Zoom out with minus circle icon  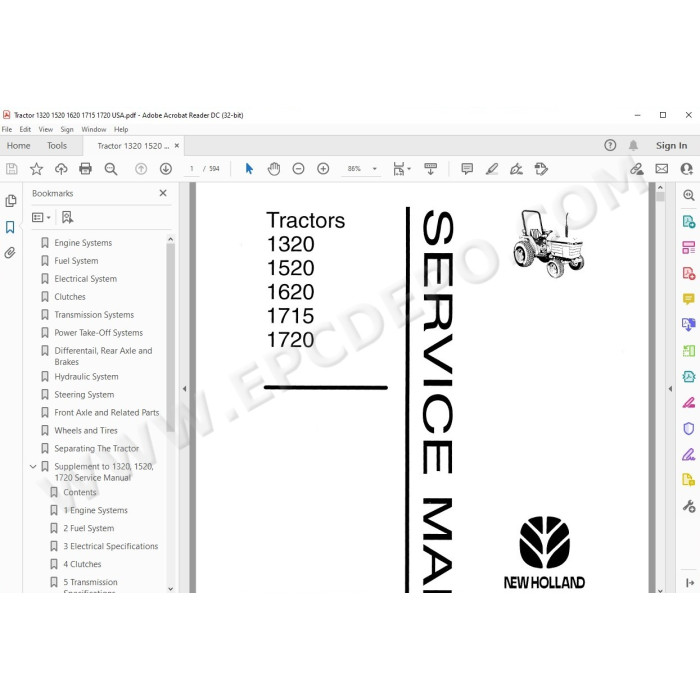click(x=298, y=169)
